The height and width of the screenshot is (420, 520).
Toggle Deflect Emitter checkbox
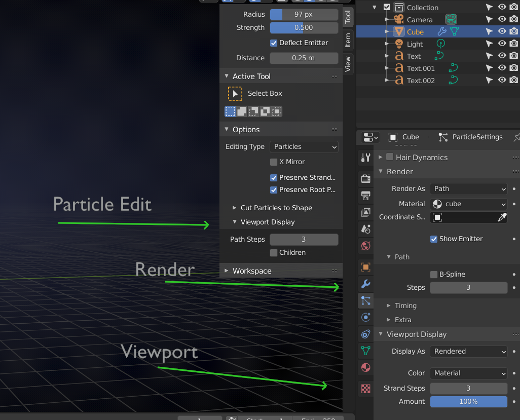point(274,43)
